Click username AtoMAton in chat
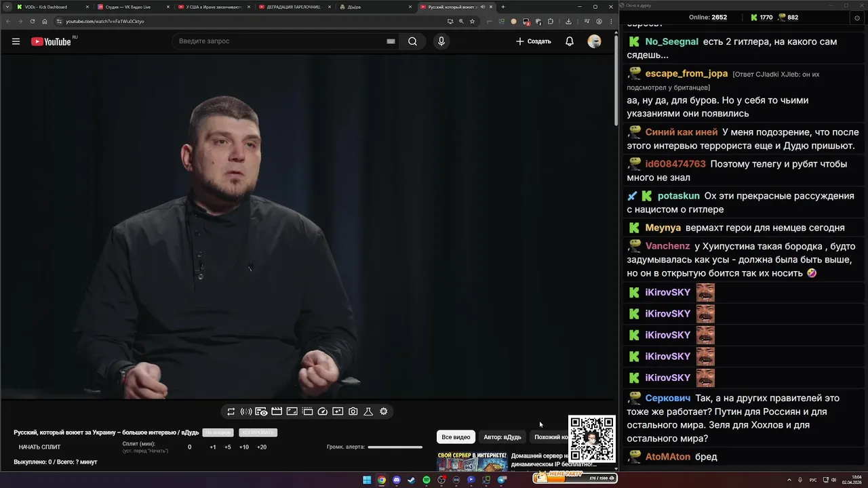This screenshot has height=488, width=868. point(668,457)
